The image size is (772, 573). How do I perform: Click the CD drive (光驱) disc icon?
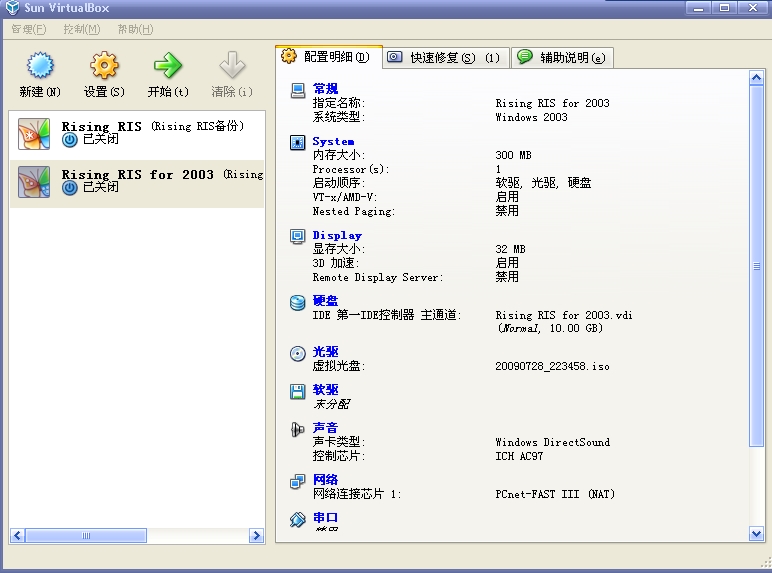tap(297, 353)
